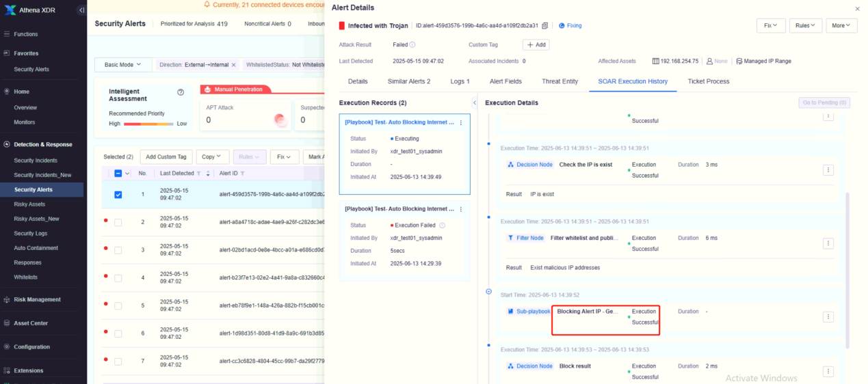868x384 pixels.
Task: Collapse the Athena XDR sidebar
Action: pos(81,10)
